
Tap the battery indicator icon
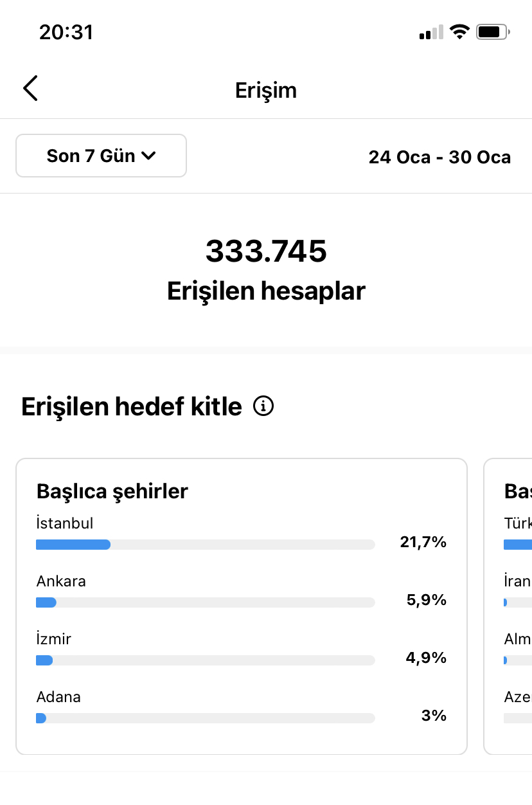coord(493,32)
